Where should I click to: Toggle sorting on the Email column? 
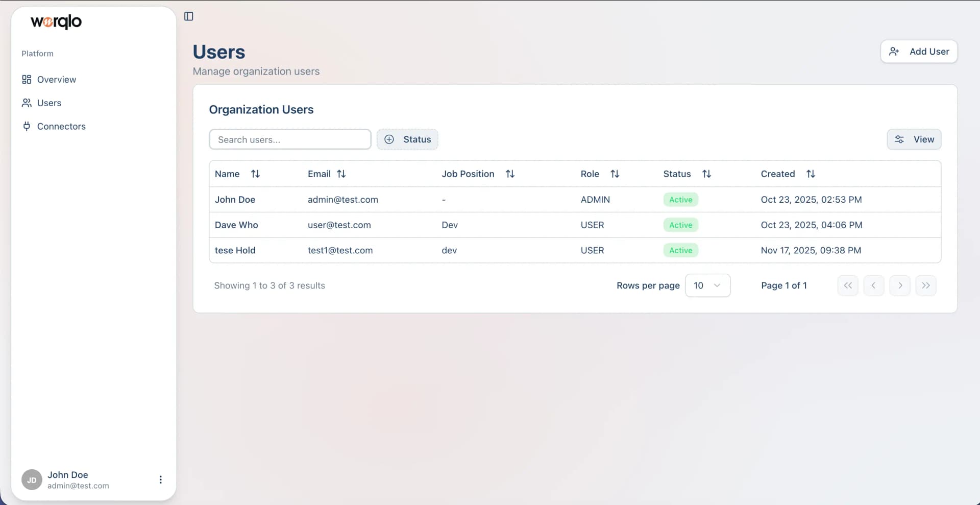coord(341,174)
